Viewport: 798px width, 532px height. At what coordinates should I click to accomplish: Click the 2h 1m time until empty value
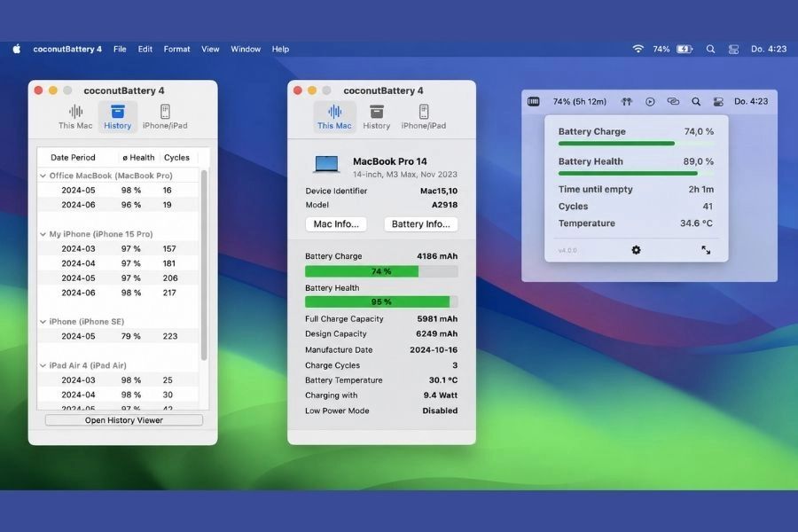(x=700, y=189)
